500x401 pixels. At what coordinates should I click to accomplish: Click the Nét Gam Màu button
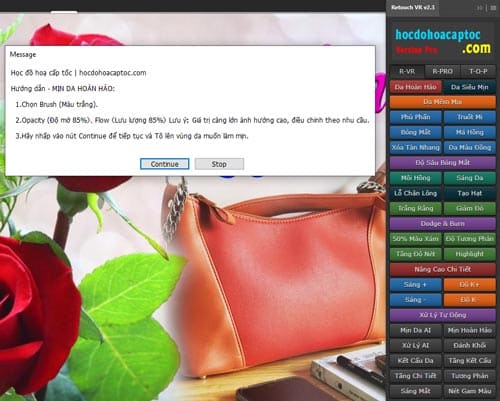tap(470, 391)
